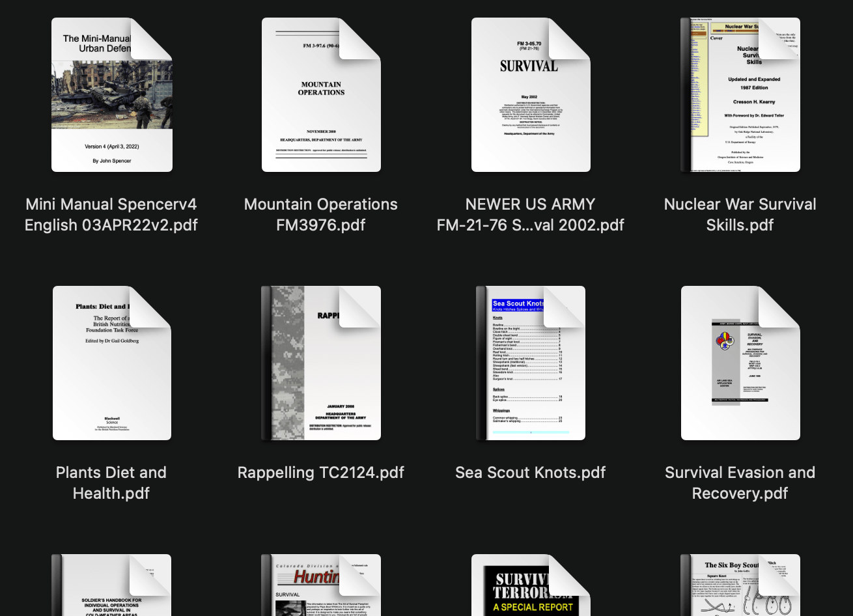This screenshot has width=853, height=616.
Task: Select the Soldier's Handbook cold-weather PDF thumbnail
Action: pyautogui.click(x=112, y=585)
